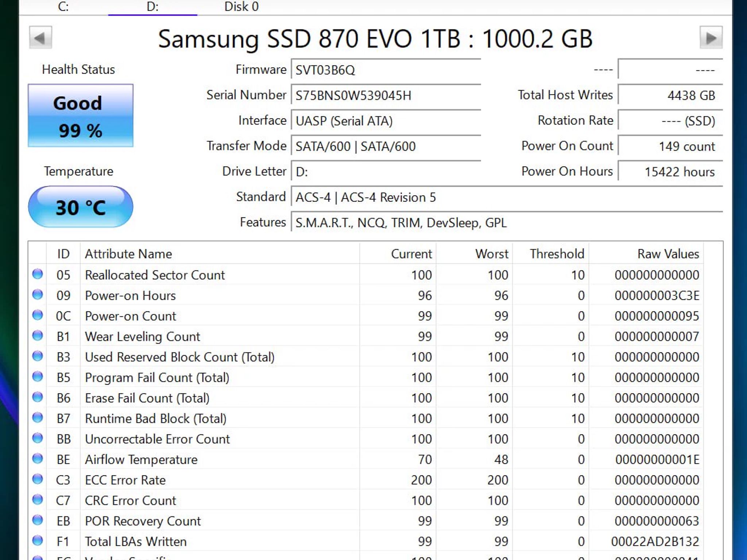Select the Disk 0 tab
The image size is (747, 560).
point(241,7)
